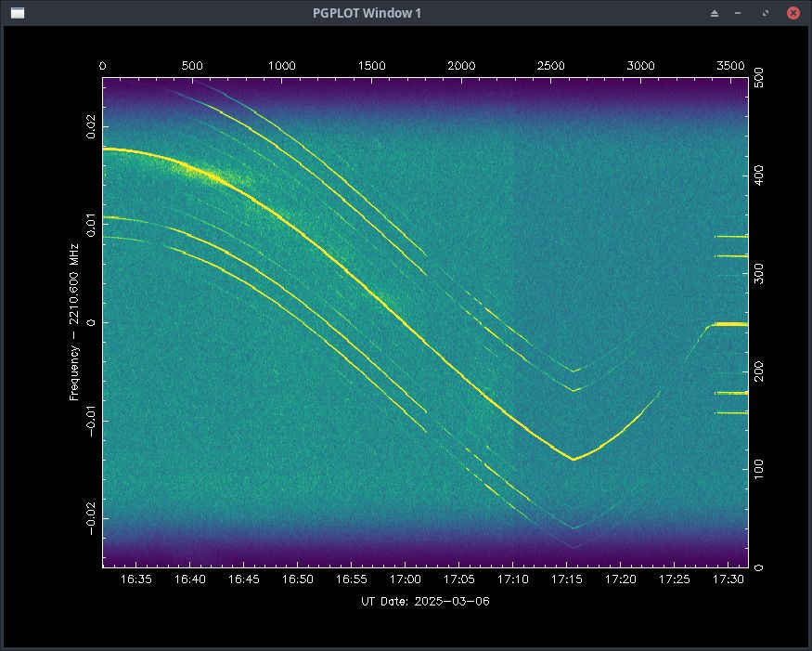This screenshot has width=812, height=651.
Task: Close the PGPLOT Window 1
Action: tap(793, 13)
